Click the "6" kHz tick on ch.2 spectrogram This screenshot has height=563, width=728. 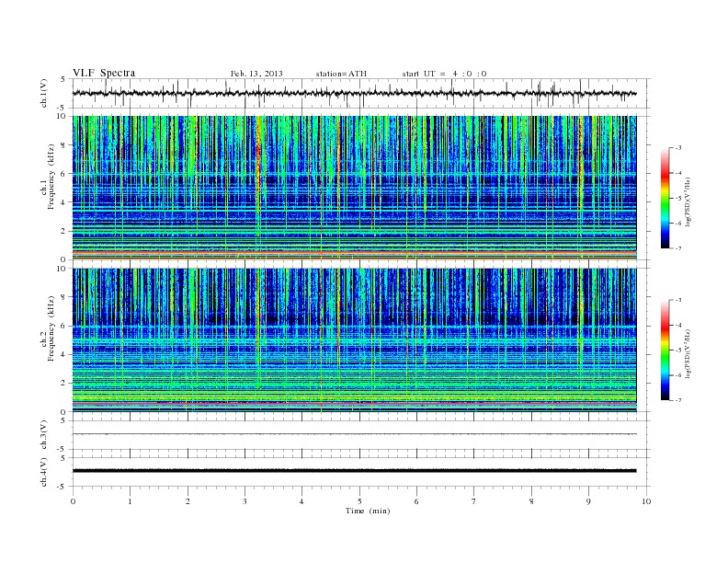coord(63,326)
